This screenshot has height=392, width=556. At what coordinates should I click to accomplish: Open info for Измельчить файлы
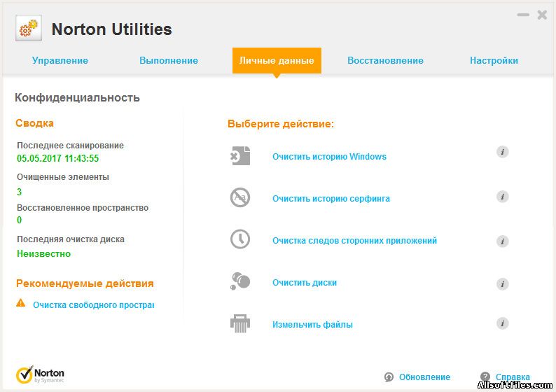[x=502, y=323]
